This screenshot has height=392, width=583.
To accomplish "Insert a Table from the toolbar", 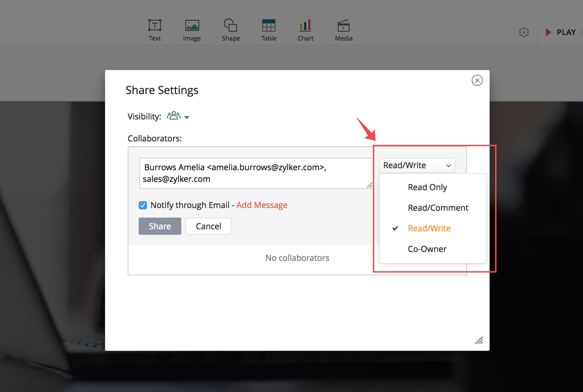I will click(x=268, y=30).
